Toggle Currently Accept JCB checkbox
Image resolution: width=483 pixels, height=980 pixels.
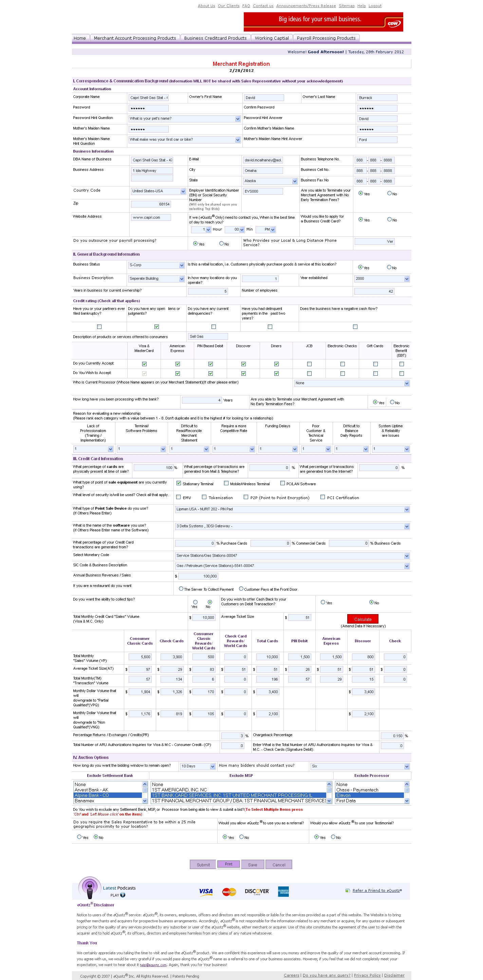click(x=309, y=364)
